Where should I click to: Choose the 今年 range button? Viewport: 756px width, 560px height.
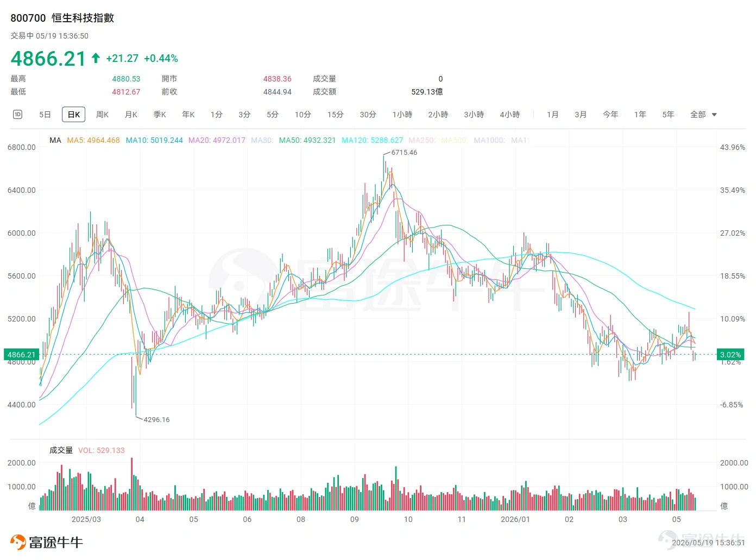[611, 115]
